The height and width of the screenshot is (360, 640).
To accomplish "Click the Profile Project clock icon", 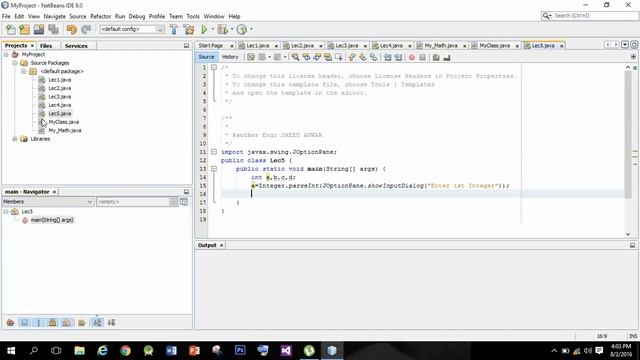I will pyautogui.click(x=242, y=29).
